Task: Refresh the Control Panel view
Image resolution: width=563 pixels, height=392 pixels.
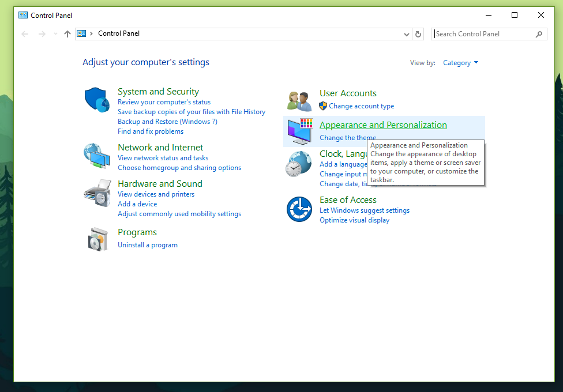Action: pos(418,34)
